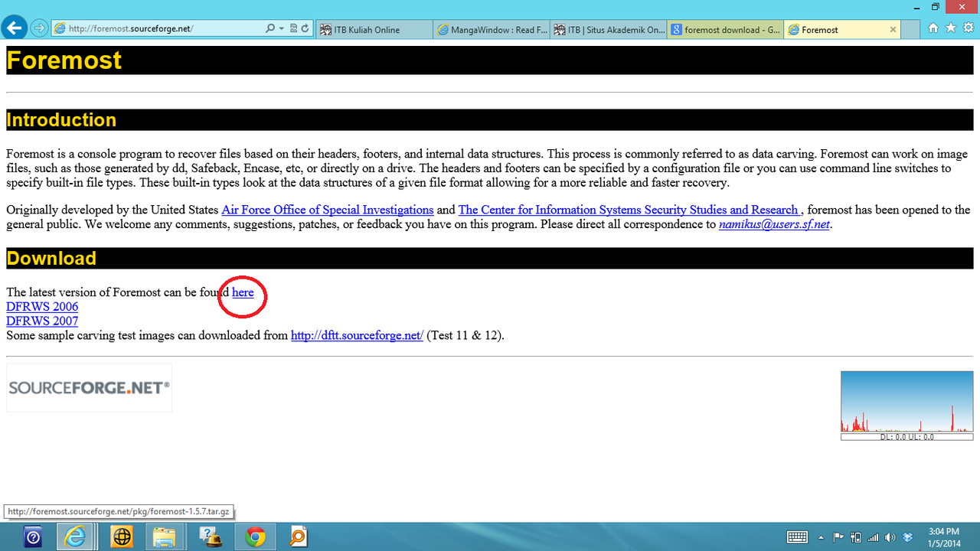980x551 pixels.
Task: Open the network signal tray icon
Action: [873, 536]
